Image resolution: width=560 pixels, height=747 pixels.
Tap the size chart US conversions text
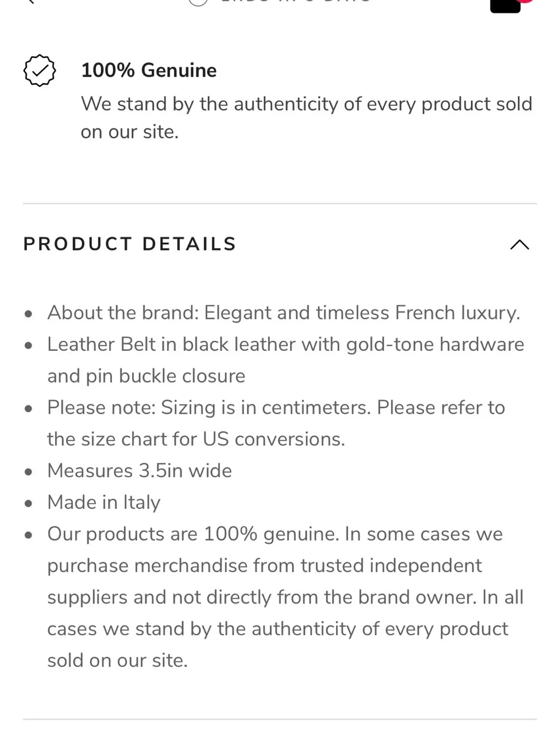(196, 439)
